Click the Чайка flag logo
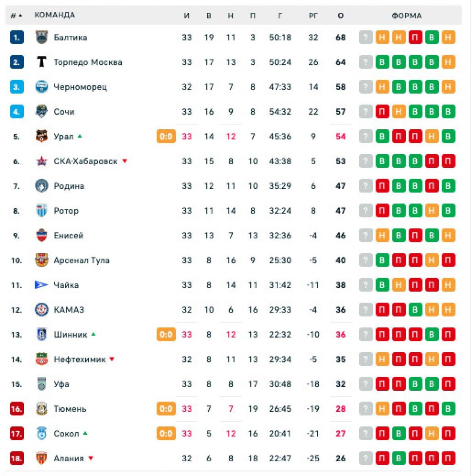The width and height of the screenshot is (471, 476). tap(41, 285)
